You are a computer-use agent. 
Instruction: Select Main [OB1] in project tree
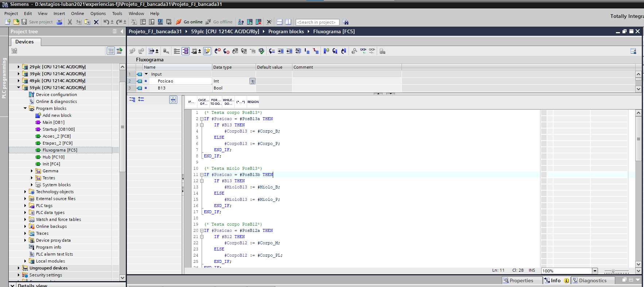53,122
